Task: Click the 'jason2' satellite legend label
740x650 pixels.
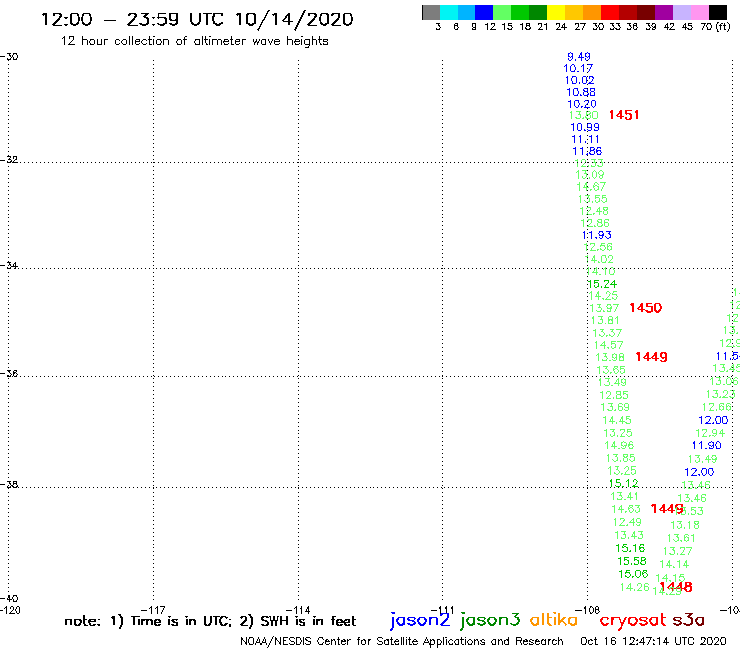Action: tap(420, 620)
